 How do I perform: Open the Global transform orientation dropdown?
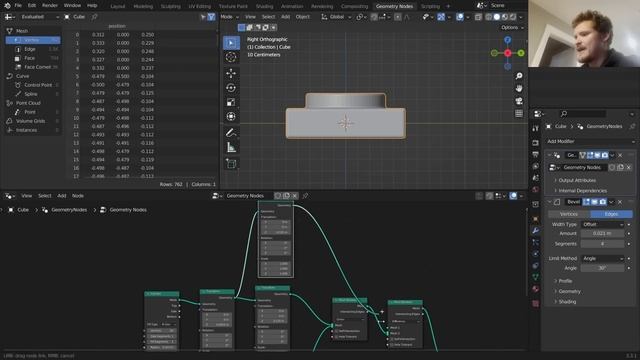[x=336, y=17]
